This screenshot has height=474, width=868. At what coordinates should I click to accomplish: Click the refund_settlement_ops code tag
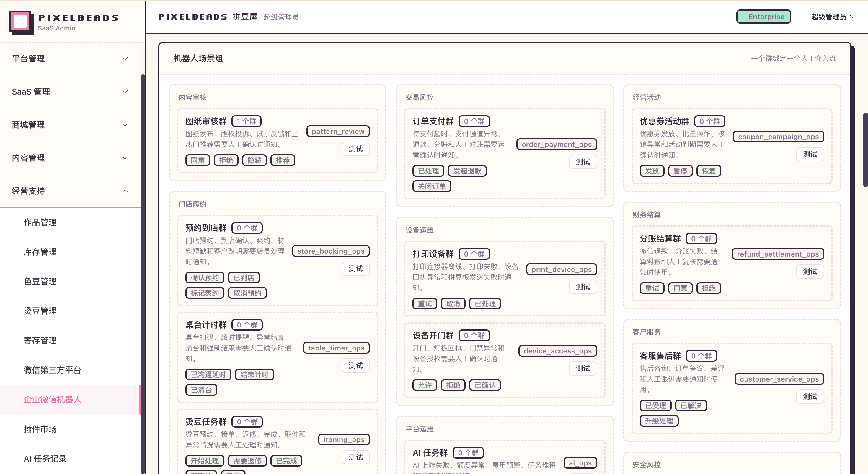tap(778, 254)
